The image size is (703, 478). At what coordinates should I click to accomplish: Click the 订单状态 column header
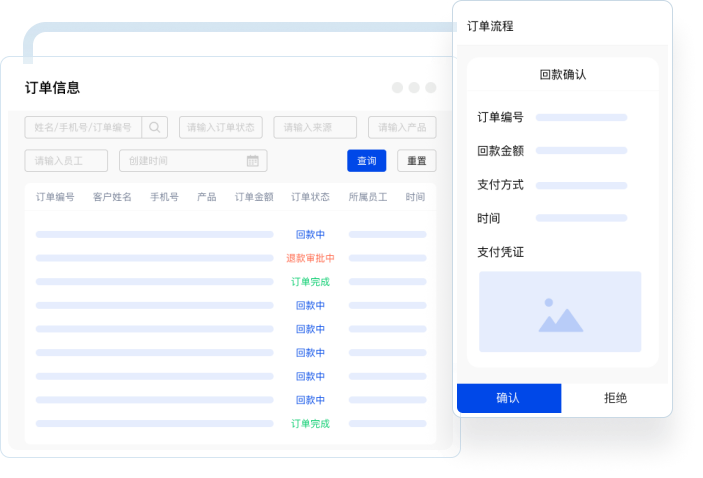(x=310, y=197)
